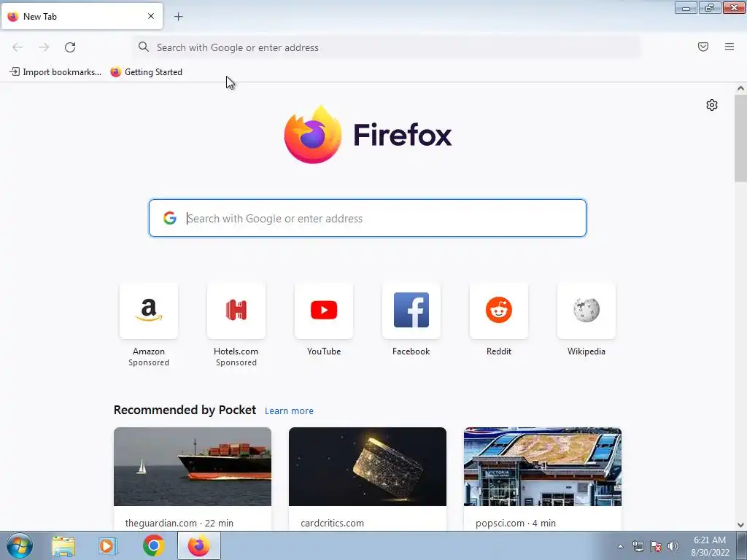Click cardcritics.com source text
747x560 pixels.
(x=332, y=523)
